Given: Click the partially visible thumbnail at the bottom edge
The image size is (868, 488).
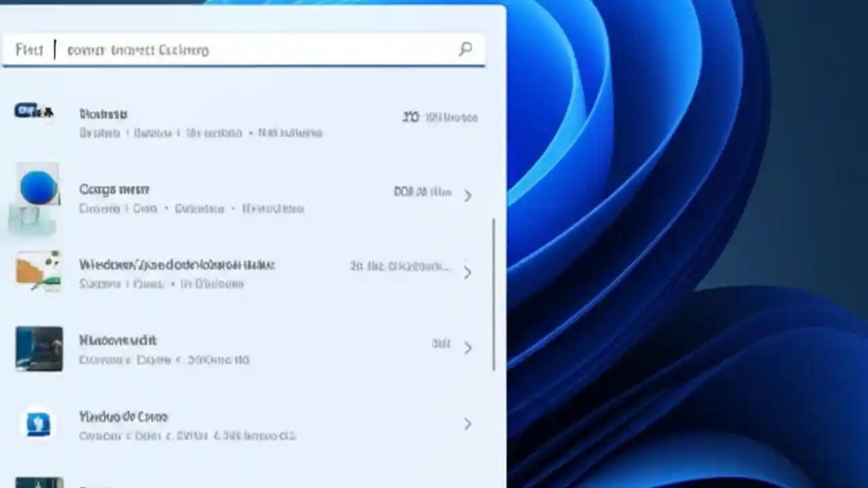Looking at the screenshot, I should click(x=39, y=481).
